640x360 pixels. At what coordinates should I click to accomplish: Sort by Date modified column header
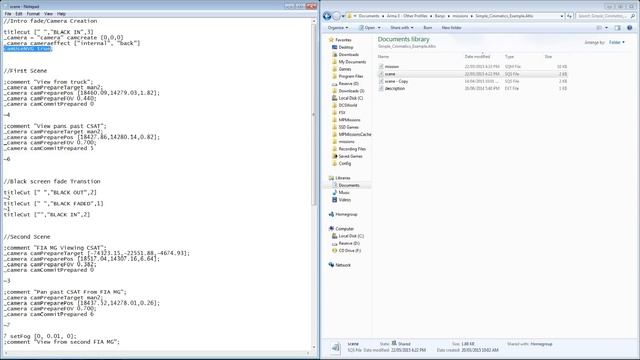click(x=477, y=57)
